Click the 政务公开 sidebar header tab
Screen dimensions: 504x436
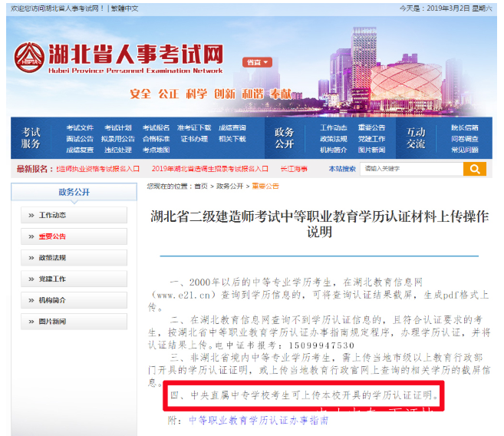point(74,193)
